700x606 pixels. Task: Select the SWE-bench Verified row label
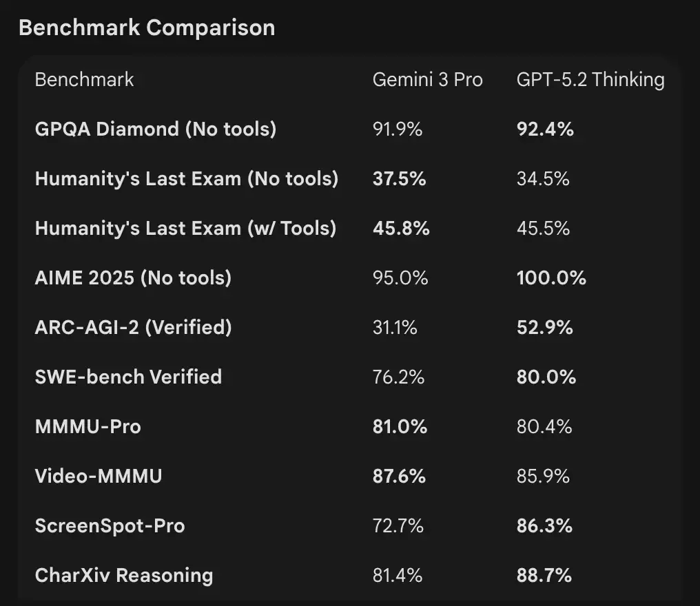click(128, 377)
